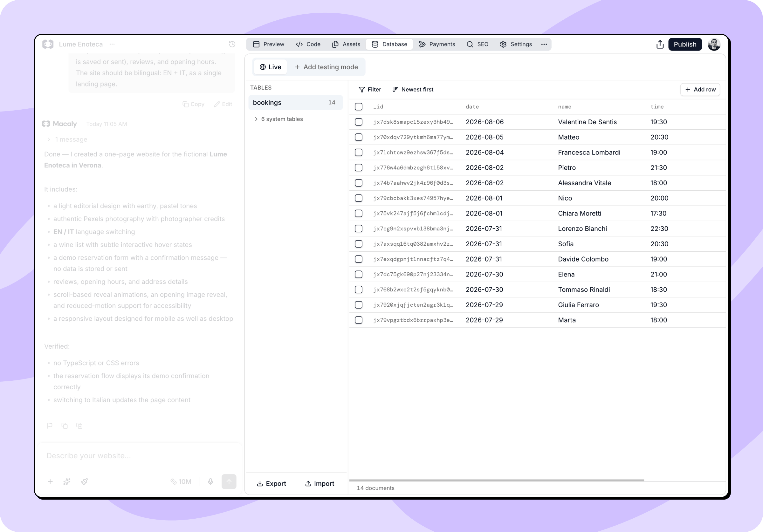Viewport: 763px width, 532px height.
Task: Check the row for Matteo
Action: point(359,137)
